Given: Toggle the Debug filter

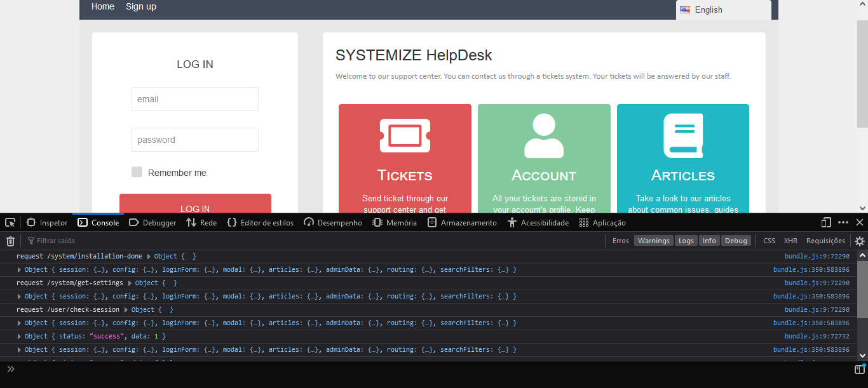Looking at the screenshot, I should coord(736,241).
